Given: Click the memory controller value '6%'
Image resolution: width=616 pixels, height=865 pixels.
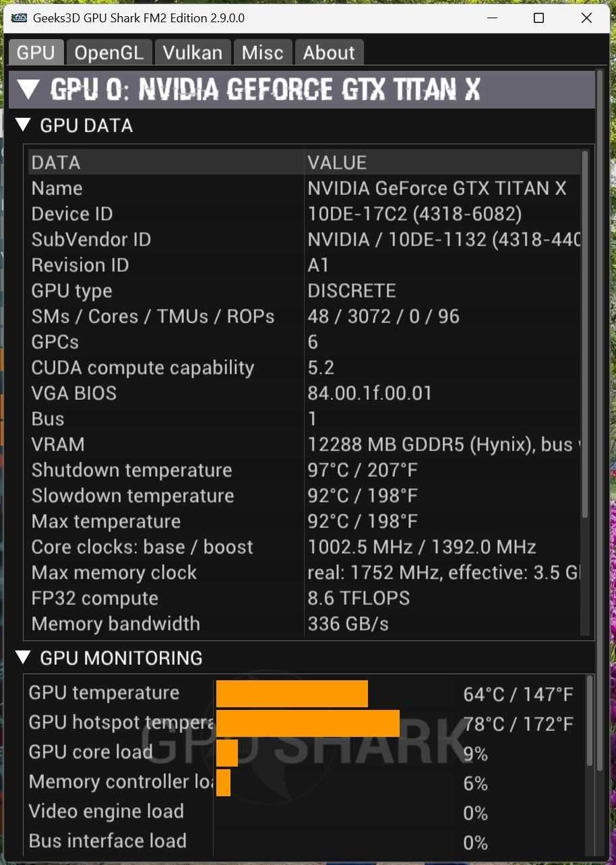Looking at the screenshot, I should 475,783.
